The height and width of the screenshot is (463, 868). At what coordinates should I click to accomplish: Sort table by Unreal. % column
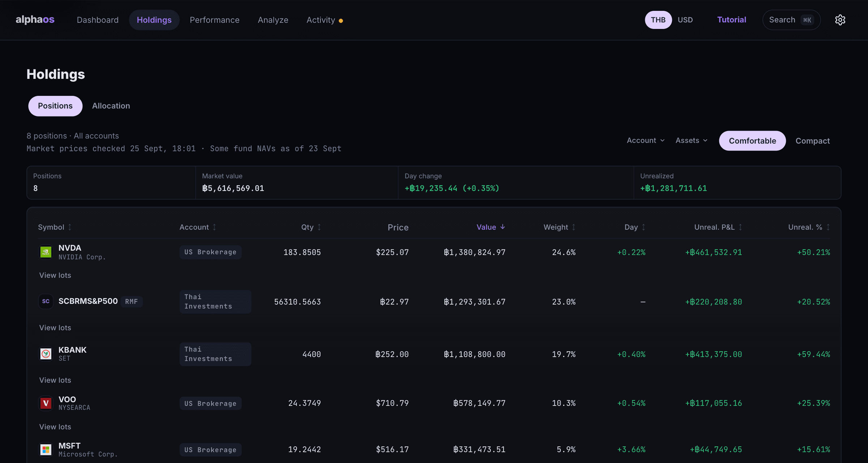[809, 227]
